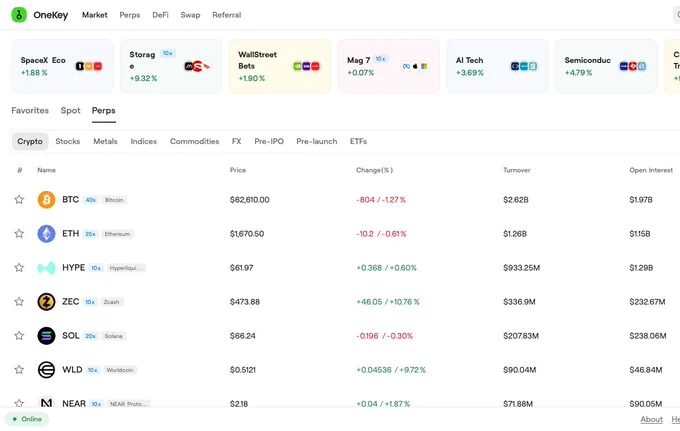The image size is (680, 431).
Task: Sort by the Price column header
Action: click(238, 170)
